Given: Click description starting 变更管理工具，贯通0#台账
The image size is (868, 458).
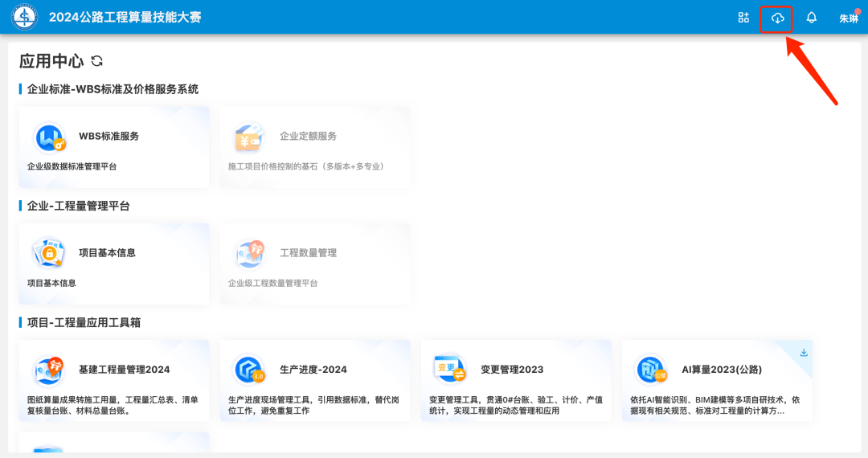Looking at the screenshot, I should coord(515,405).
